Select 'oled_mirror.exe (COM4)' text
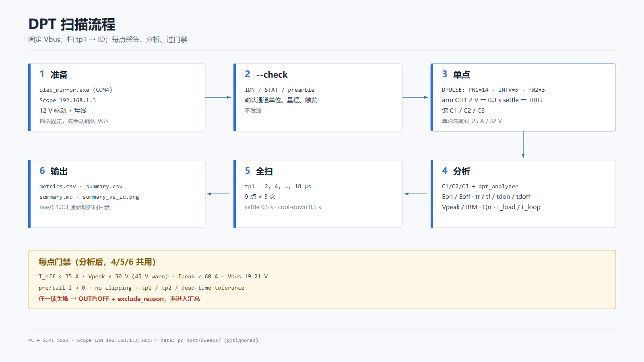 pos(76,90)
